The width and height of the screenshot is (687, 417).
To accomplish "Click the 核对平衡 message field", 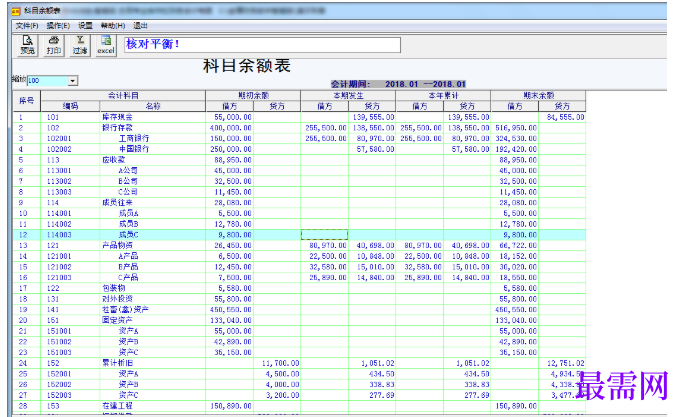I will tap(262, 45).
